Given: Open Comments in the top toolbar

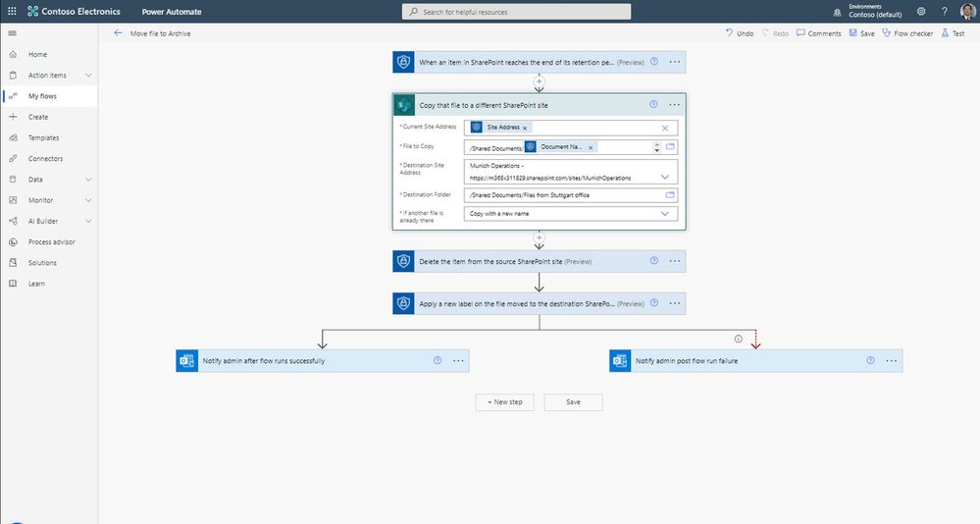Looking at the screenshot, I should 819,33.
